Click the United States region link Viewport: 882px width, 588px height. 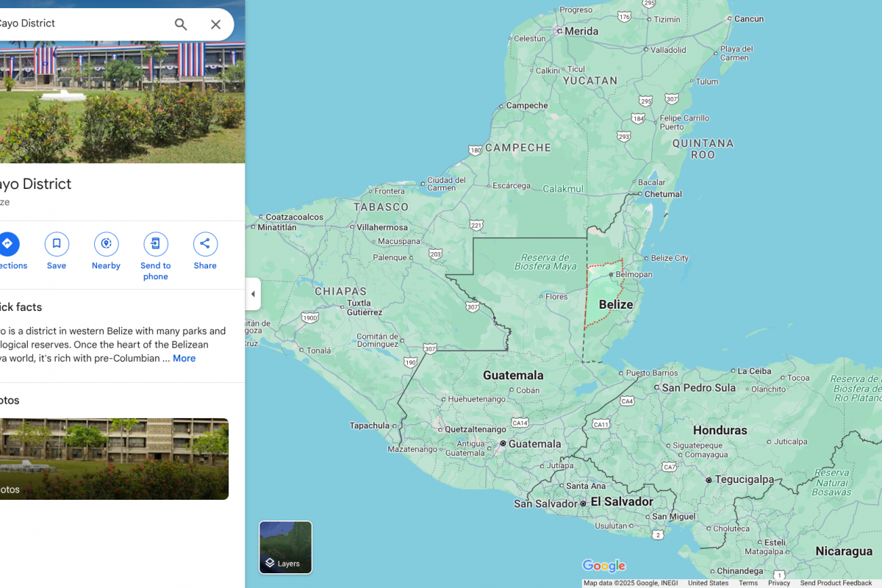[x=708, y=583]
